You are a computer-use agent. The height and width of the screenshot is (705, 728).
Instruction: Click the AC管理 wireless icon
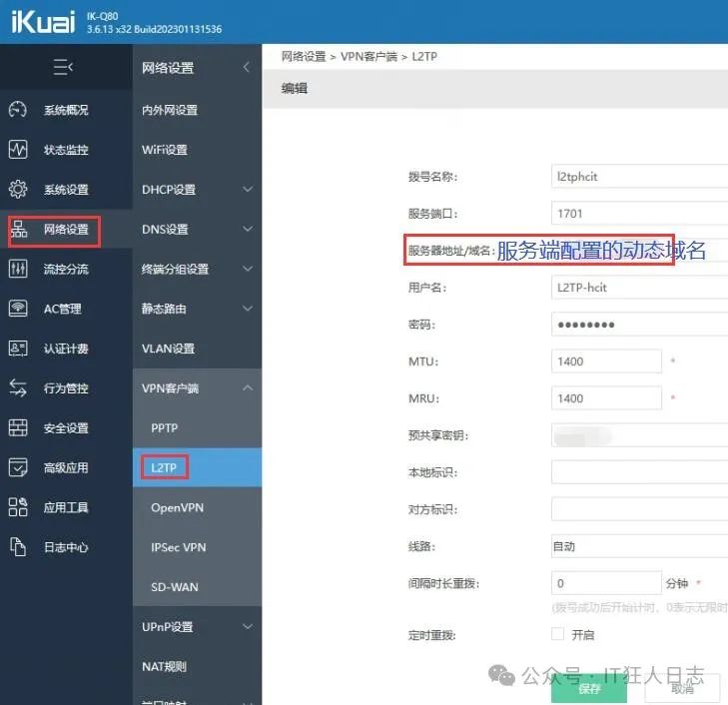point(18,309)
